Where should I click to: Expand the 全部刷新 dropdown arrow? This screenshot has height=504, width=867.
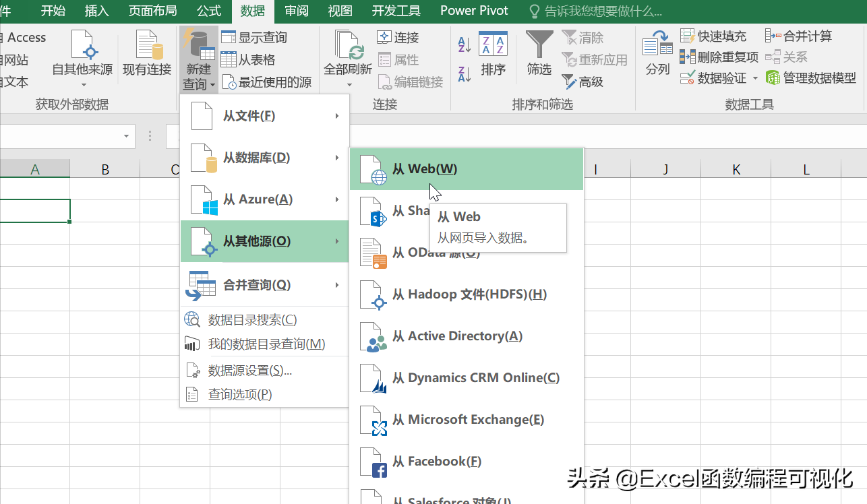349,85
